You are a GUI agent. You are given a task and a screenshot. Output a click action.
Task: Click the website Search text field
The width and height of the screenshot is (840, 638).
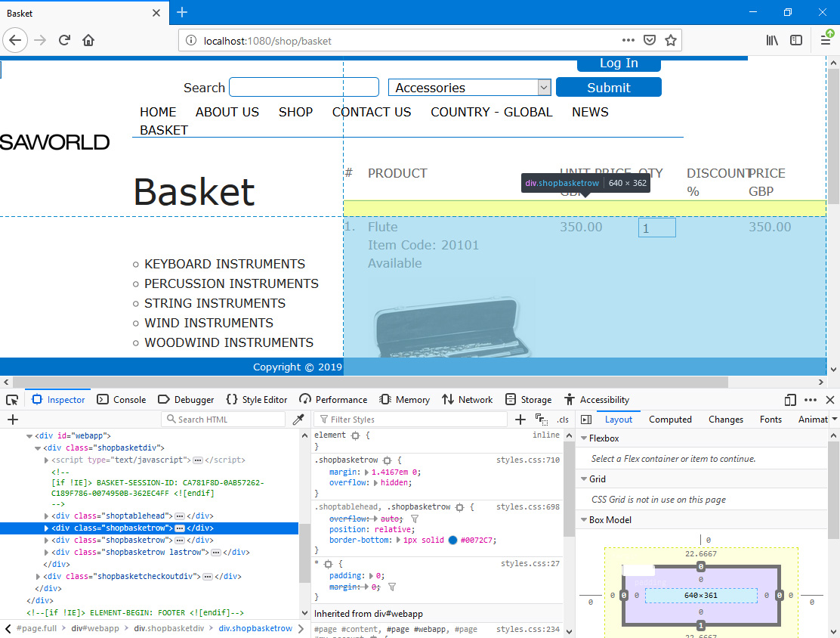304,88
